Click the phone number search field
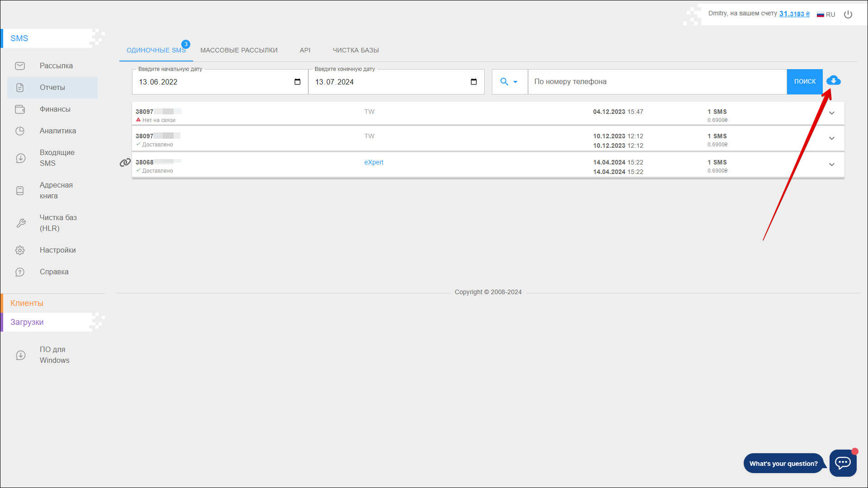 click(x=657, y=82)
